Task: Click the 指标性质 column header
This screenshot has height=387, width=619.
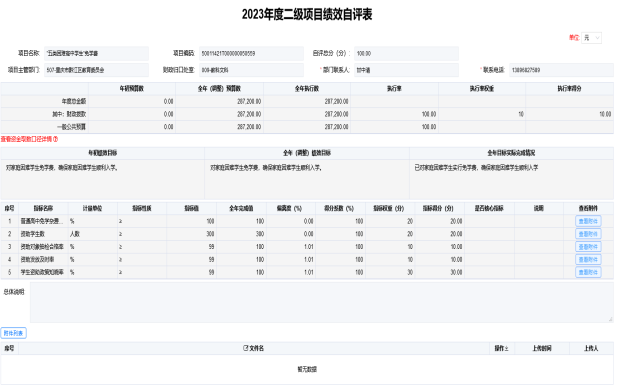Action: point(142,208)
